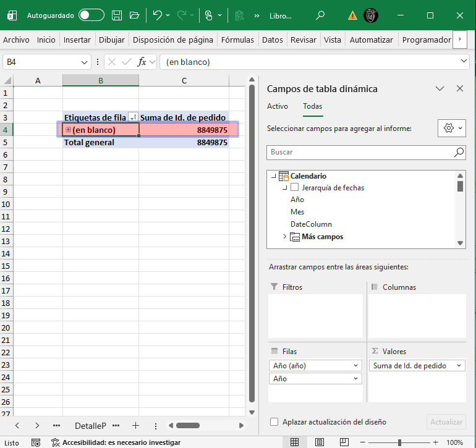Open Suma de Id. de pedido dropdown
Image resolution: width=476 pixels, height=448 pixels.
pos(459,366)
